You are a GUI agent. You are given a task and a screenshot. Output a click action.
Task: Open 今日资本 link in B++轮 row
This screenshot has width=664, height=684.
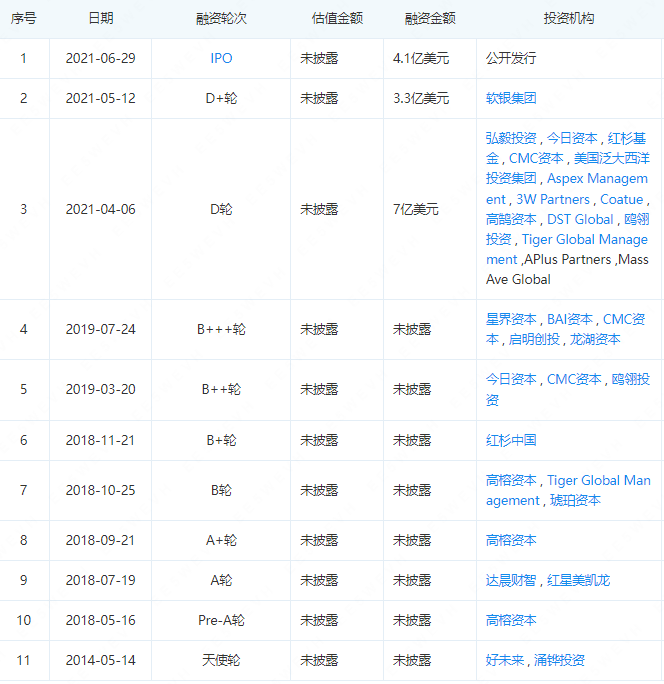coord(511,379)
